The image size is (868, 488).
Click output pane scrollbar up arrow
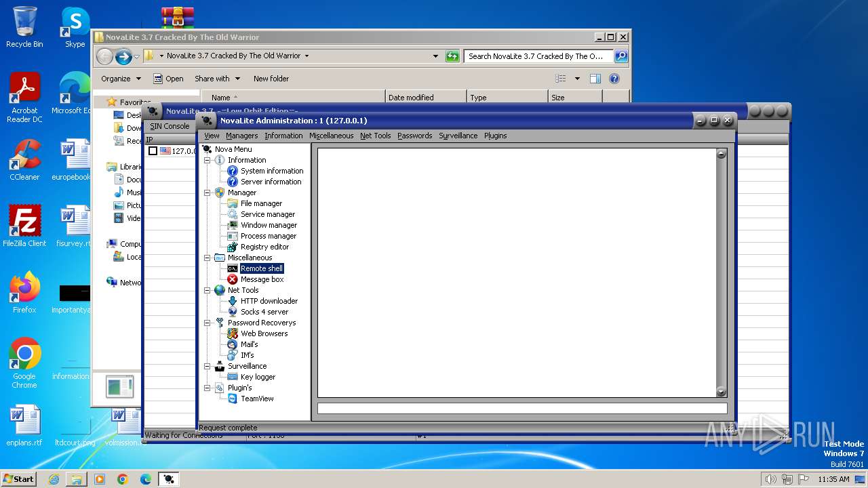[x=722, y=154]
